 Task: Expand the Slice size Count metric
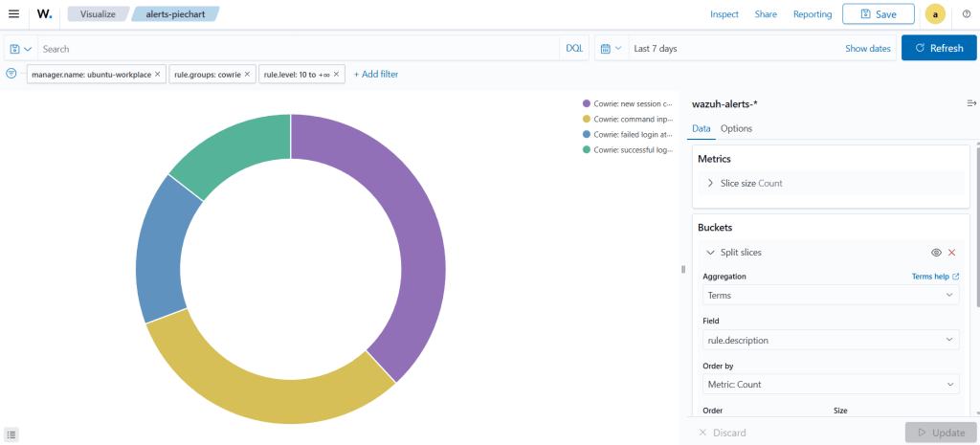(x=710, y=183)
